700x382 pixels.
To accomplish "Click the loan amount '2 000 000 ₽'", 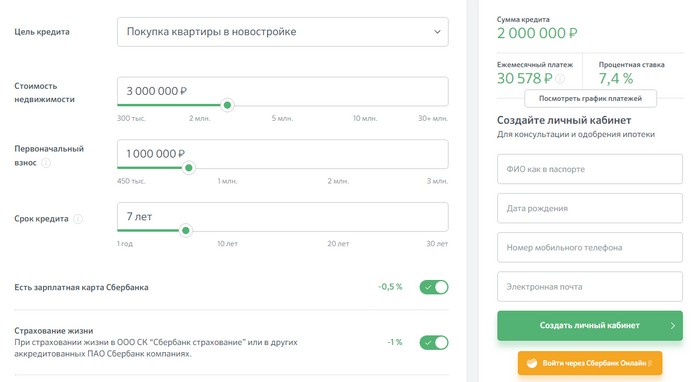I will click(537, 33).
